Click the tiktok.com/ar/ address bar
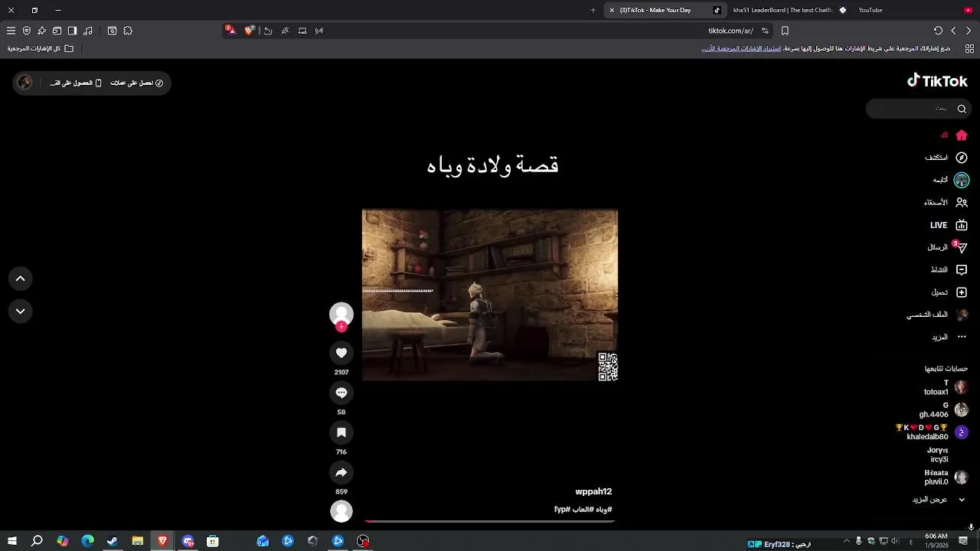The width and height of the screenshot is (980, 551). pyautogui.click(x=730, y=31)
